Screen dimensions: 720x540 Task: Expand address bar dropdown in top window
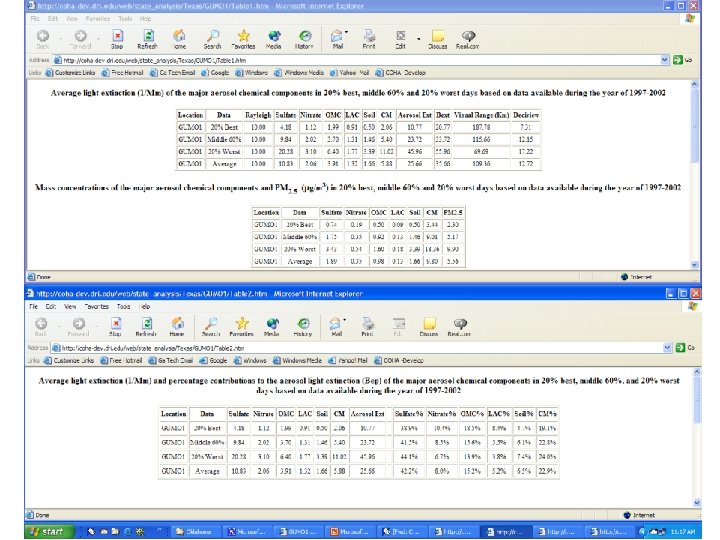[664, 60]
